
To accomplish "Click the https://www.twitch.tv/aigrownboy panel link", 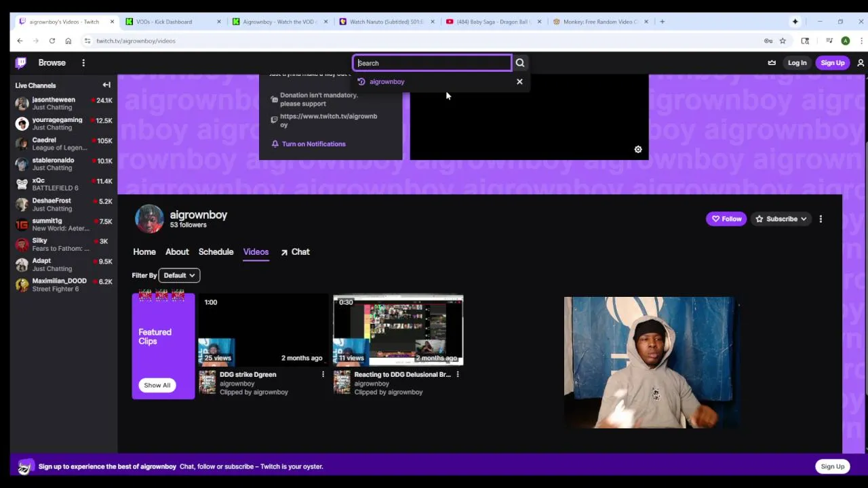I will 328,120.
